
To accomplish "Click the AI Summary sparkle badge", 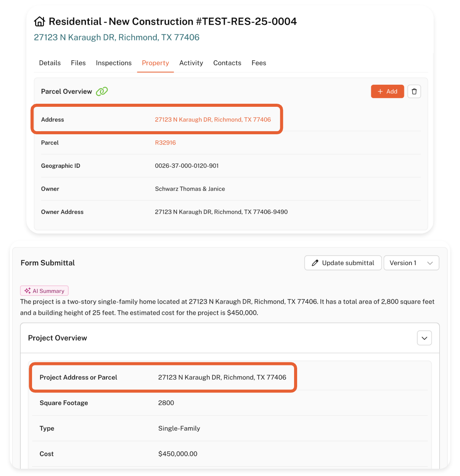I will pyautogui.click(x=44, y=291).
